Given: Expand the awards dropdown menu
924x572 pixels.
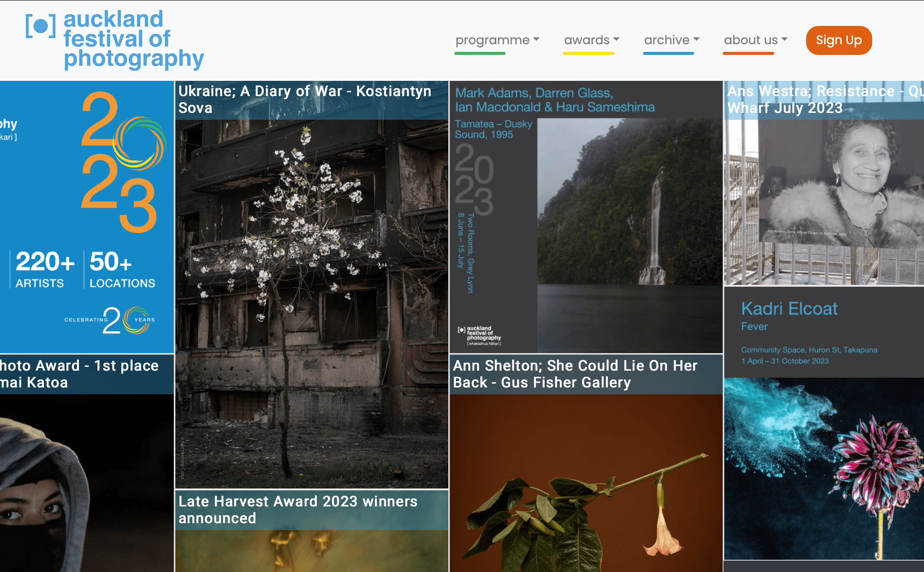Looking at the screenshot, I should click(x=591, y=40).
